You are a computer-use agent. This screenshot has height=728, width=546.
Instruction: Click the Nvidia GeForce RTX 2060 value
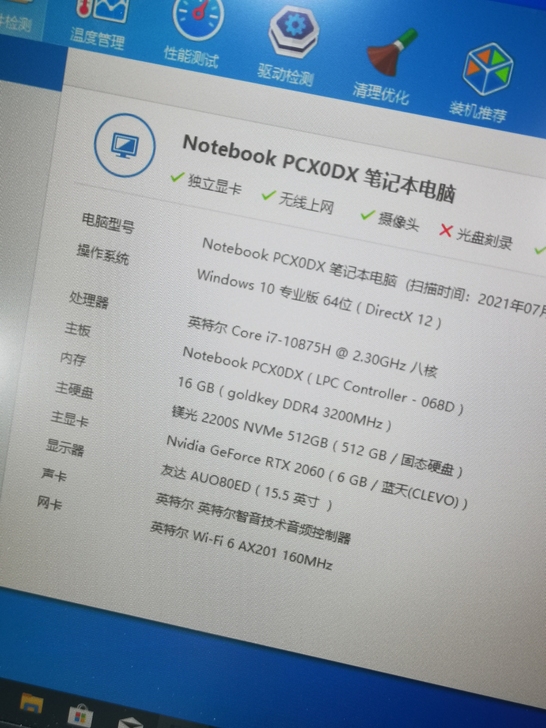317,472
